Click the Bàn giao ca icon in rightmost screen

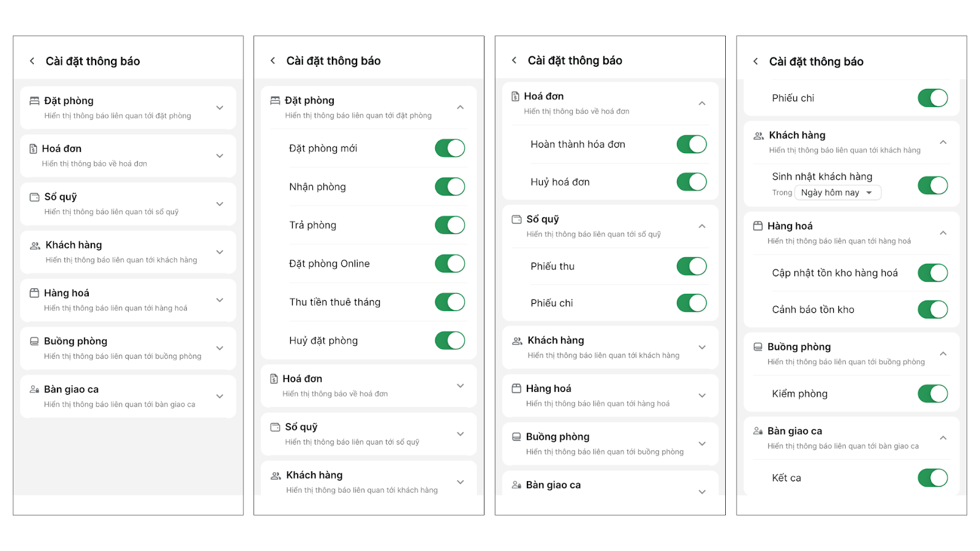758,431
